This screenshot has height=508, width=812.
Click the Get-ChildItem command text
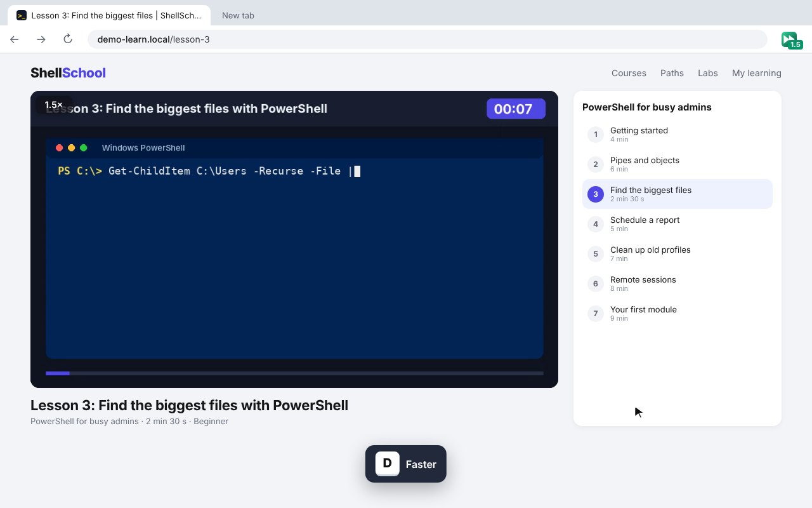coord(230,171)
